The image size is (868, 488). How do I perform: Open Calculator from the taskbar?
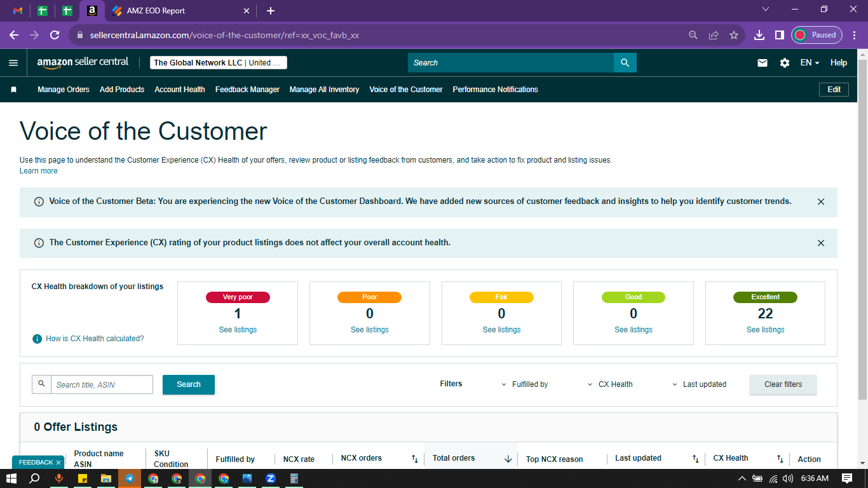tap(294, 478)
